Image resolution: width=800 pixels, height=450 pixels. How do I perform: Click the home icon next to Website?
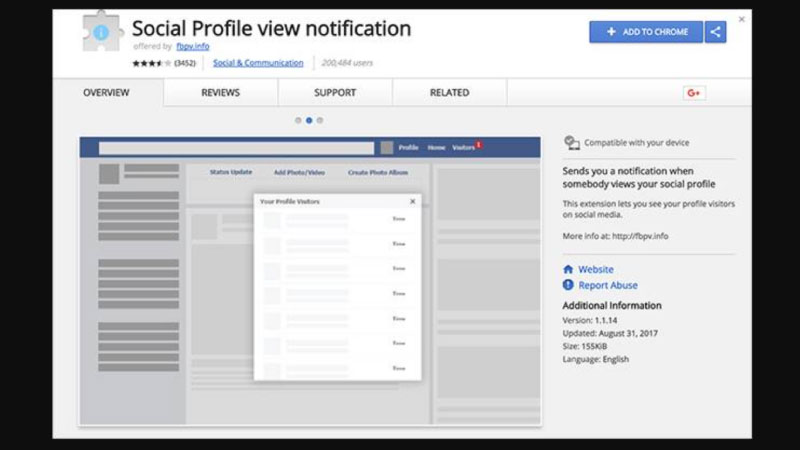pyautogui.click(x=568, y=269)
